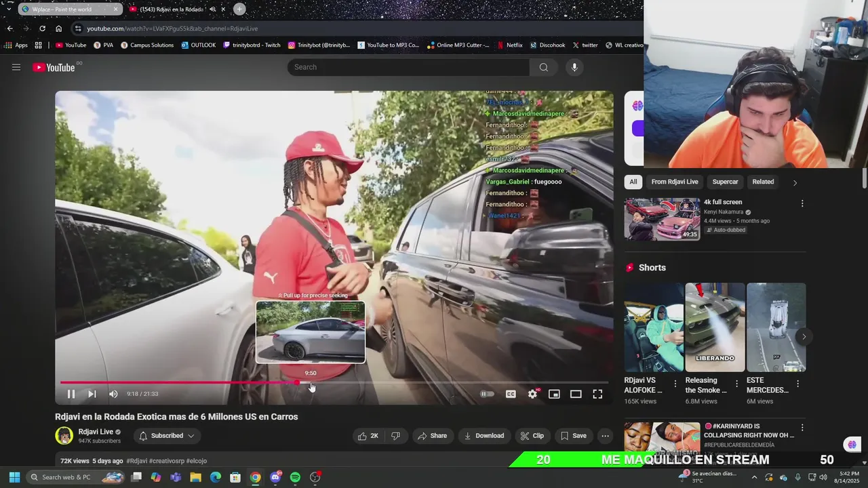Image resolution: width=868 pixels, height=488 pixels.
Task: Open the RDjavi VS ALOFOKE short
Action: click(x=654, y=327)
